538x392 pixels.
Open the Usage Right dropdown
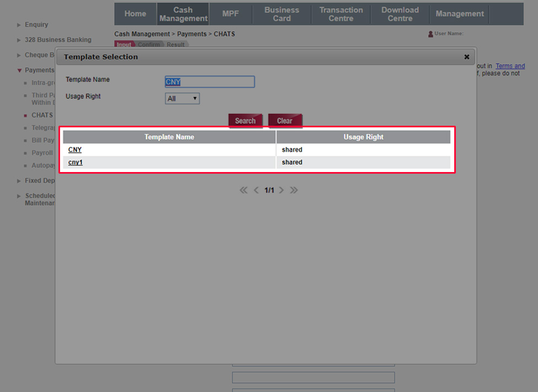[182, 99]
